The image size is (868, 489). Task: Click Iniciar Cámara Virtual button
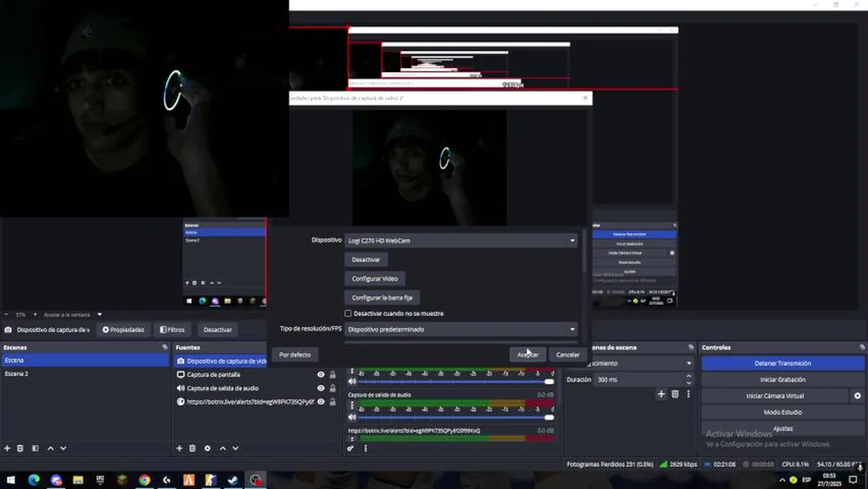(x=775, y=396)
